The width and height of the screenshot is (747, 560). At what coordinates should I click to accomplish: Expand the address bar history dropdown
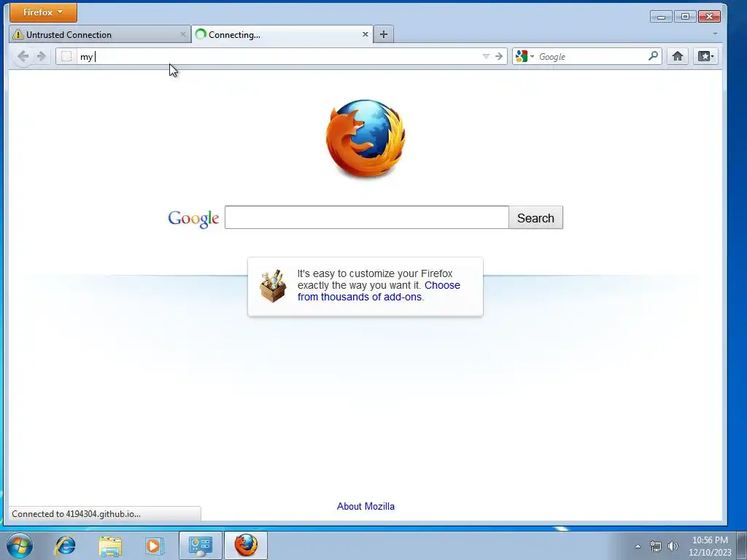click(x=486, y=57)
